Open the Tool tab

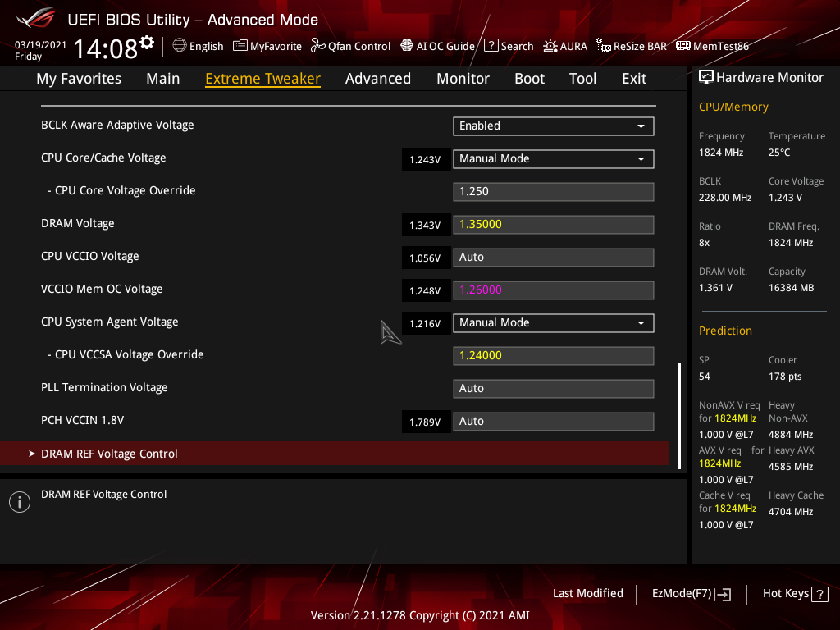coord(583,79)
